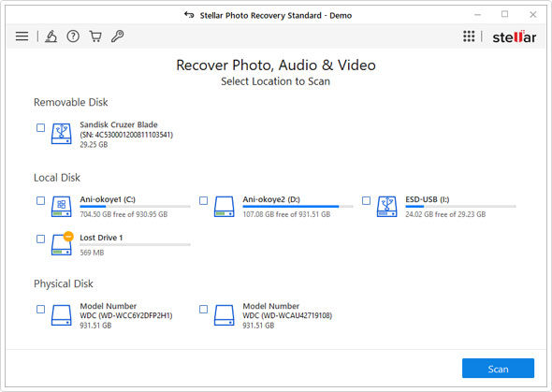Viewport: 552px width, 392px height.
Task: Open the hamburger menu
Action: (x=22, y=36)
